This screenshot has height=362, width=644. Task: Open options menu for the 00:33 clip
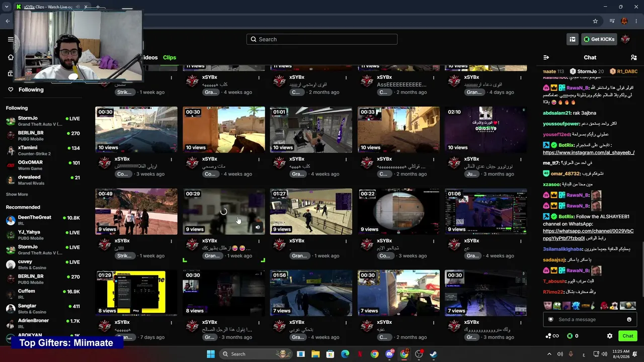pos(433,159)
